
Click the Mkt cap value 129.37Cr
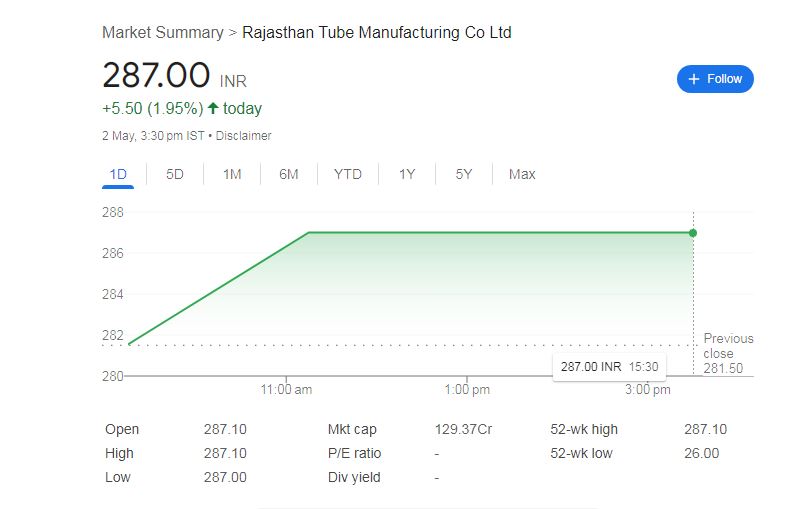coord(463,429)
